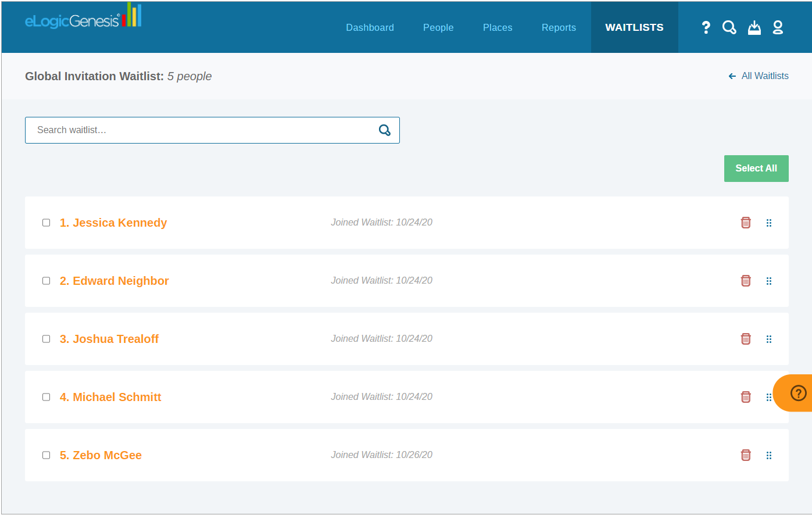Check the box for Jessica Kennedy

tap(46, 223)
